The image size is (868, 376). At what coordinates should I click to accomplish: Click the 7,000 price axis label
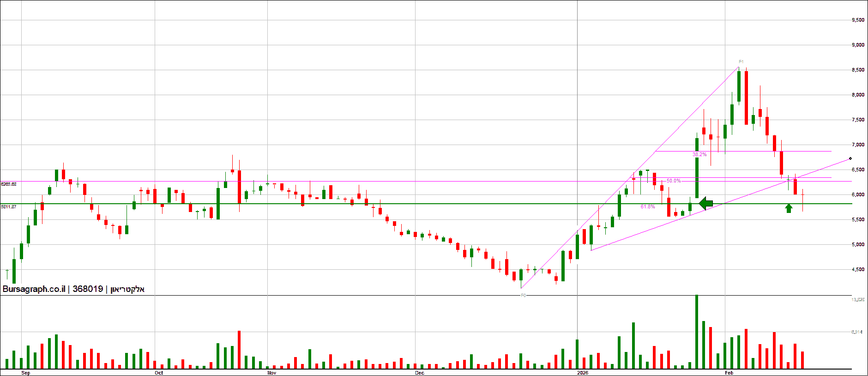(x=858, y=145)
